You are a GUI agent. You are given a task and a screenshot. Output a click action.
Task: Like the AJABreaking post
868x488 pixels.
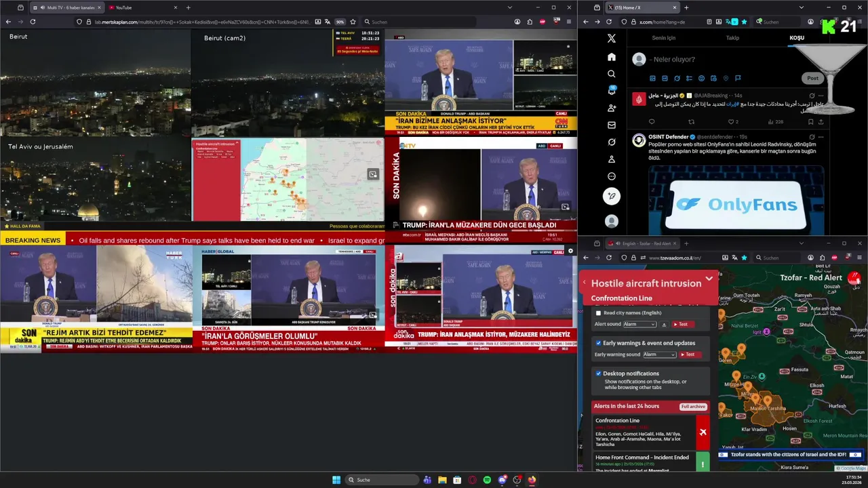732,122
